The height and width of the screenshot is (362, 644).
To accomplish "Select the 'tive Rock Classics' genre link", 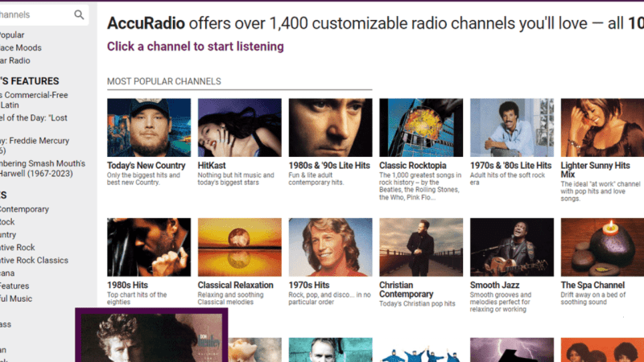I will [x=34, y=260].
